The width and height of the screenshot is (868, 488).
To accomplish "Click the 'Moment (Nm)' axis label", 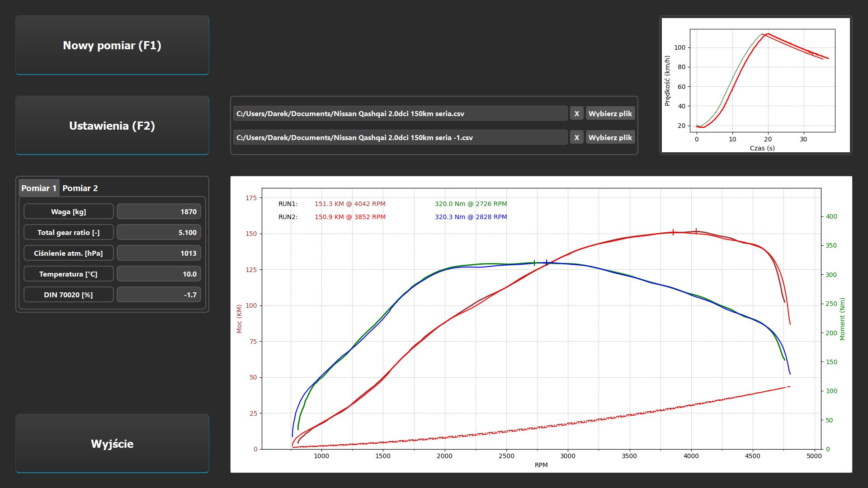I will click(842, 319).
